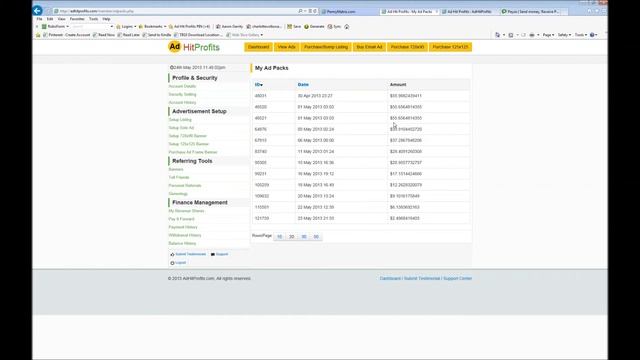Click the Send to Kindle favorite
The width and height of the screenshot is (640, 360).
coord(156,35)
